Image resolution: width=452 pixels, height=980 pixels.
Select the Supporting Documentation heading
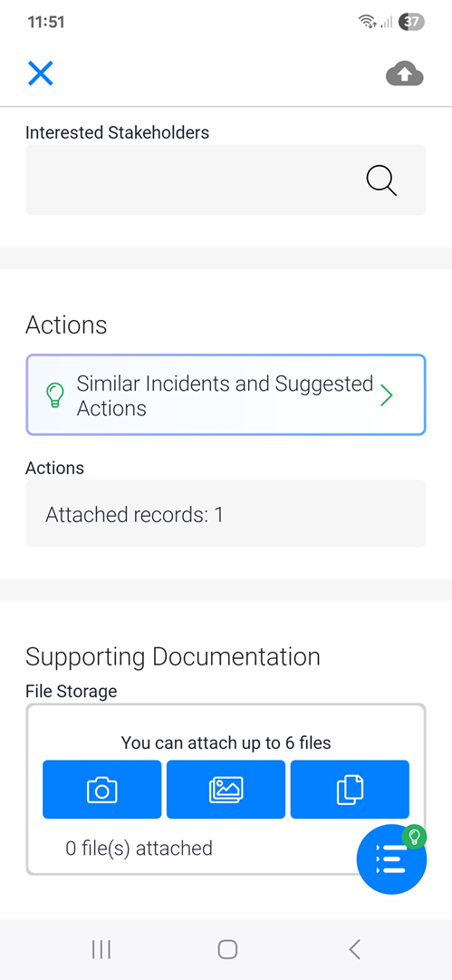pyautogui.click(x=173, y=656)
